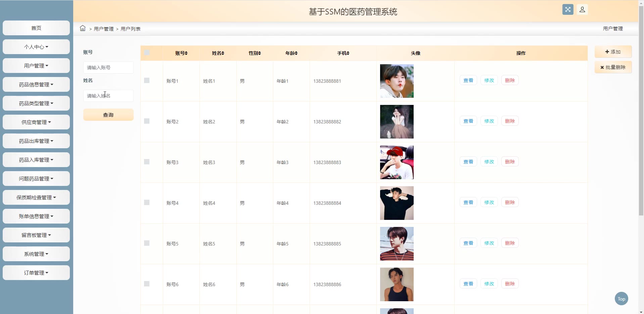Edit 账号6 with 修改 button
The height and width of the screenshot is (314, 644).
(x=489, y=284)
